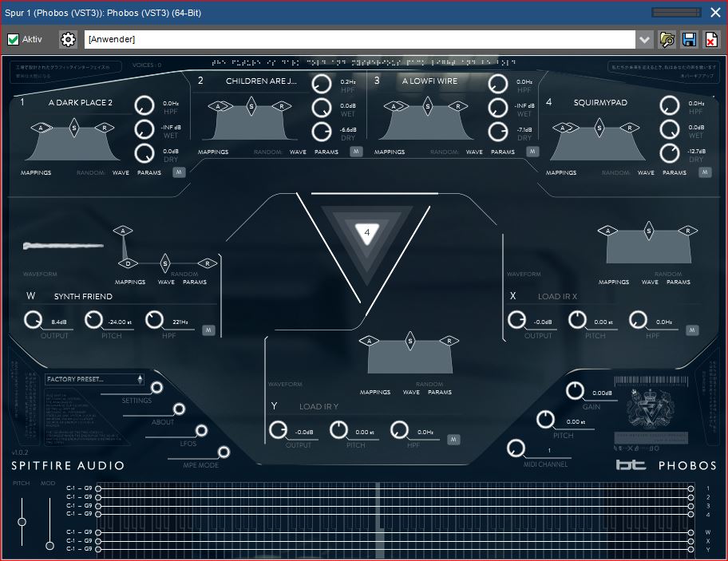The image size is (728, 561).
Task: Click the -24.00 st pitch value of convolver W
Action: tap(120, 322)
